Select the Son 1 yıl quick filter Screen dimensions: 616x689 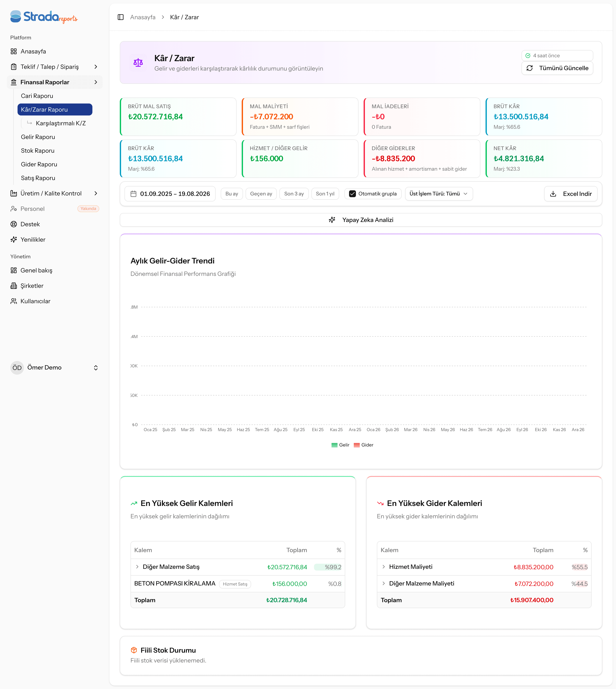(325, 194)
